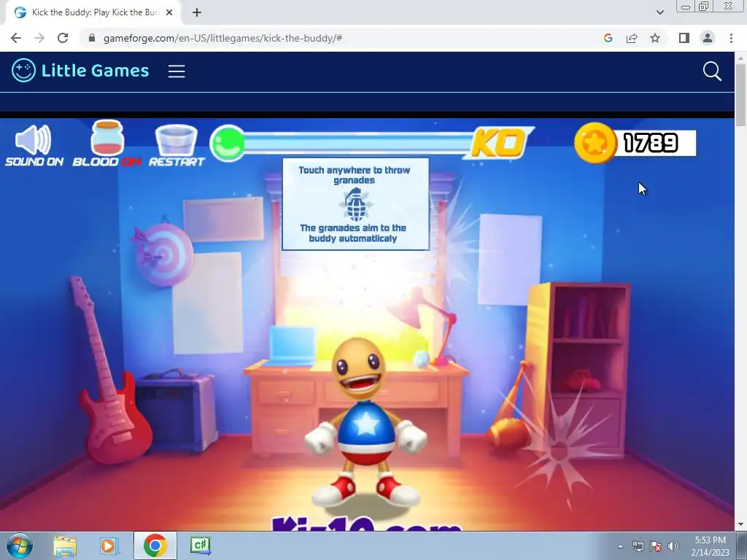Open the Action Center flag icon
This screenshot has height=560, width=747.
tap(656, 546)
